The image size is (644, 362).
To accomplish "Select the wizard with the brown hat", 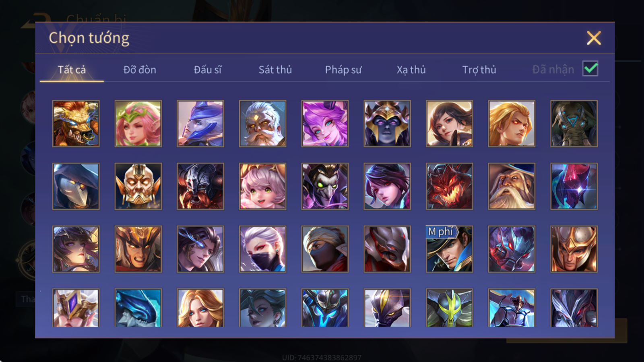I will click(x=512, y=186).
